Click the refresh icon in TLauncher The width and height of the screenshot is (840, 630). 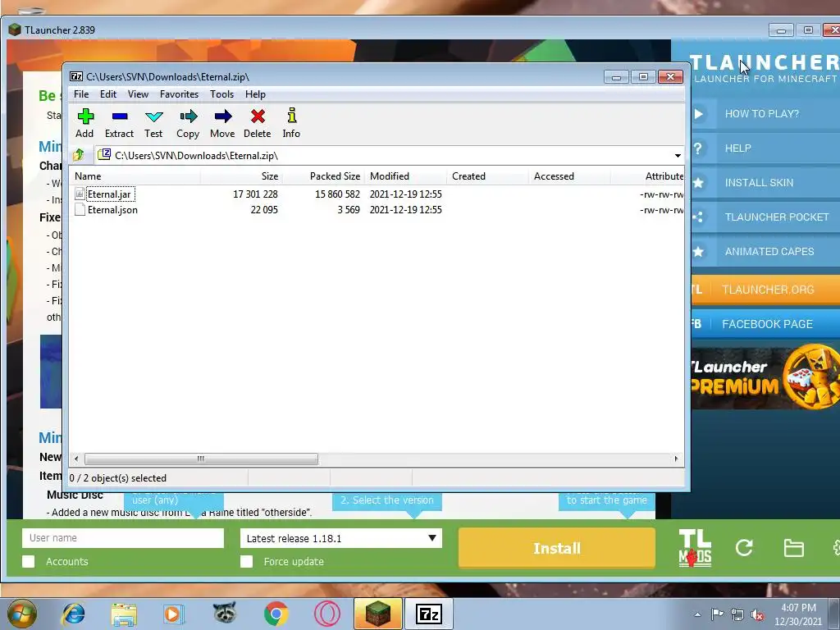[x=744, y=548]
